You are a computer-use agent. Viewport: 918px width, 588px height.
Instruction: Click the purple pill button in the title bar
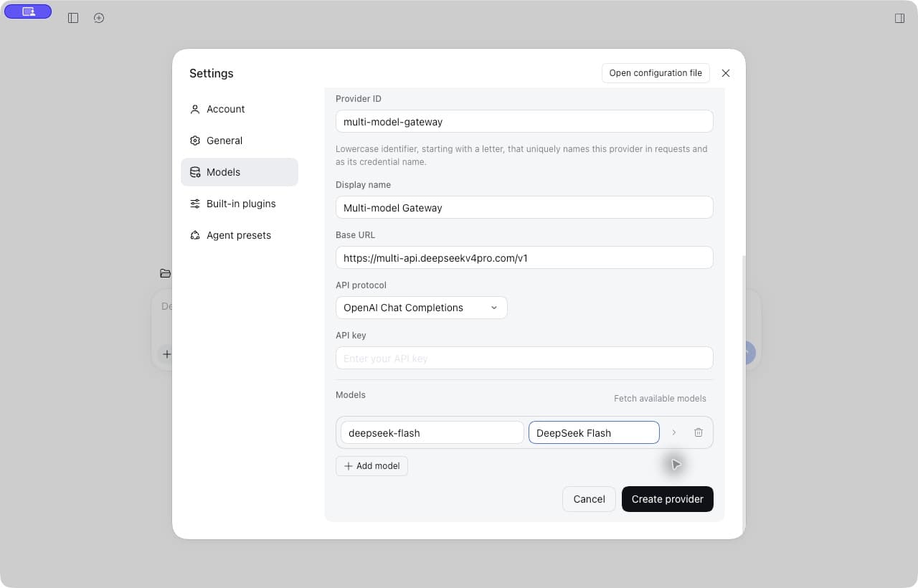[28, 11]
